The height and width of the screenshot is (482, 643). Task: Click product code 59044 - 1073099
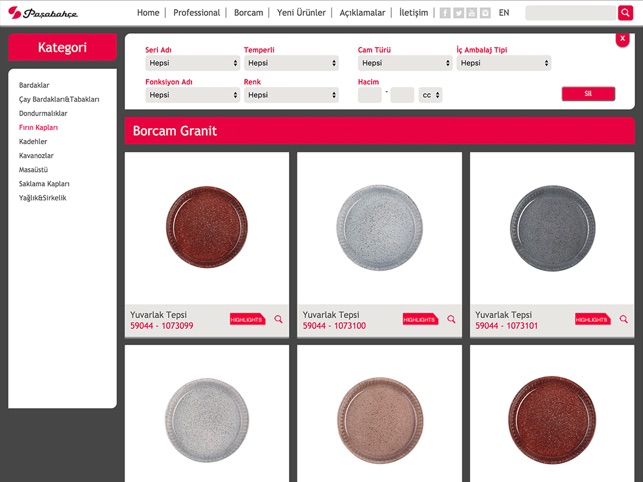tap(162, 326)
